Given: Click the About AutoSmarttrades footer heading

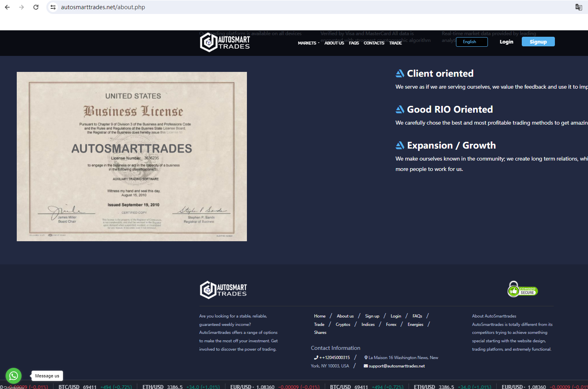Looking at the screenshot, I should pyautogui.click(x=494, y=316).
